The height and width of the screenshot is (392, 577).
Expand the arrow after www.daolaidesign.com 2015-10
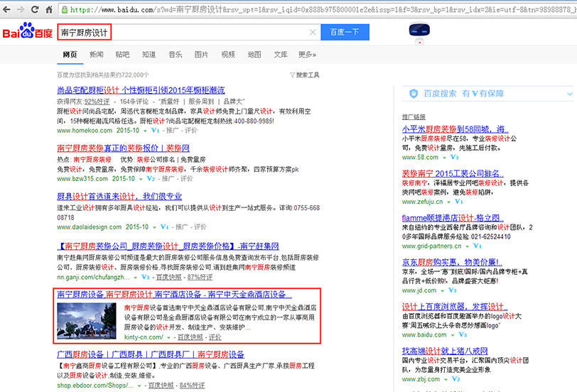point(154,227)
